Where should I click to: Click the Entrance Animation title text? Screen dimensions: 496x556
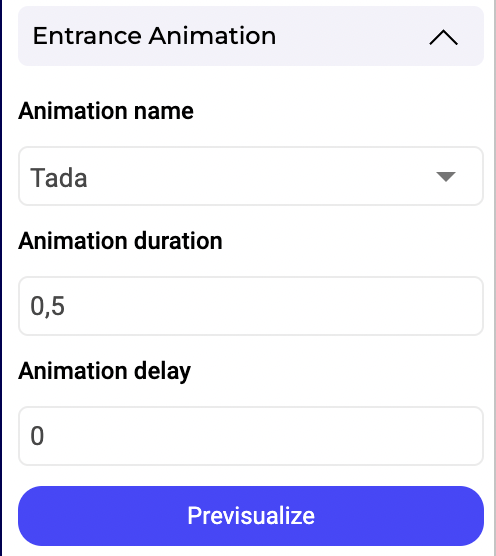click(x=154, y=36)
